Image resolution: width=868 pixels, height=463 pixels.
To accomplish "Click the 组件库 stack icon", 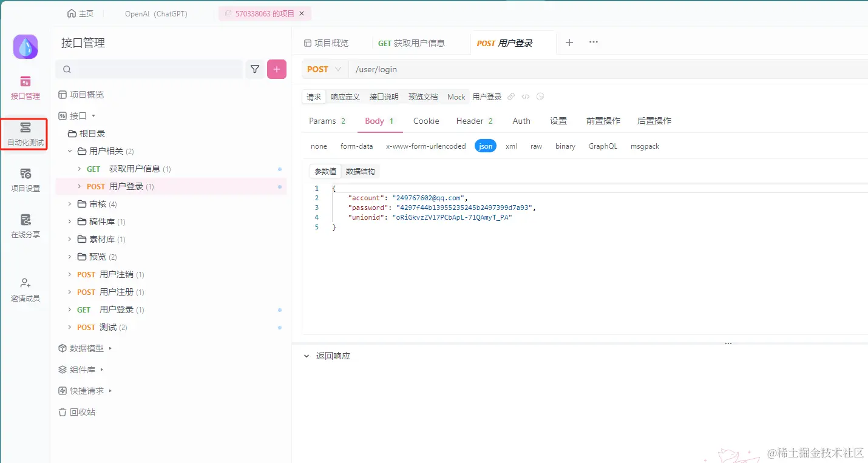I will [x=62, y=370].
